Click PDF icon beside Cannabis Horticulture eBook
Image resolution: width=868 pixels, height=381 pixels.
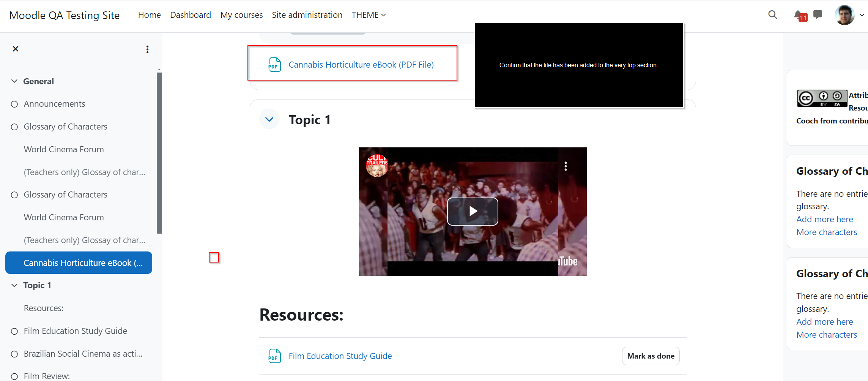click(x=274, y=65)
